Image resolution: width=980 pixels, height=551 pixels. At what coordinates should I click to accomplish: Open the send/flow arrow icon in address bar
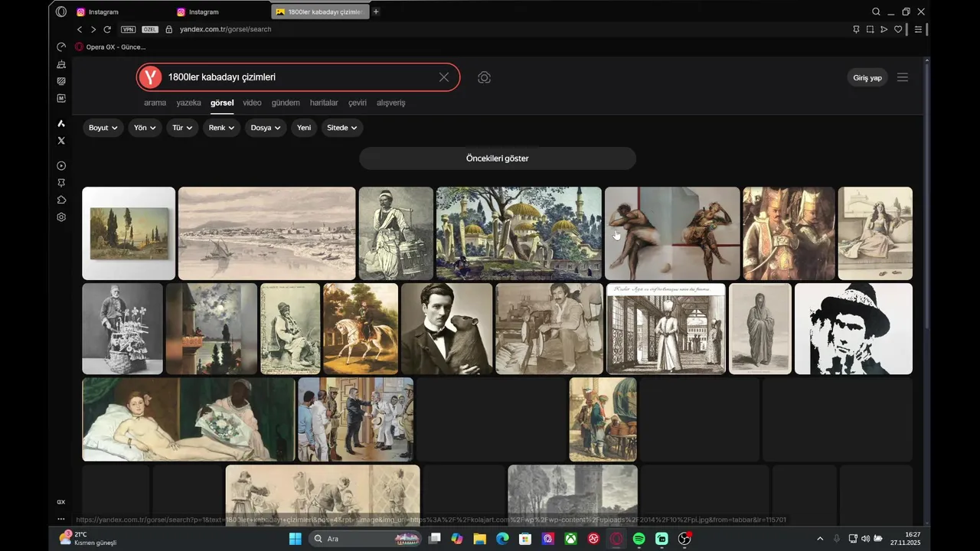[884, 29]
